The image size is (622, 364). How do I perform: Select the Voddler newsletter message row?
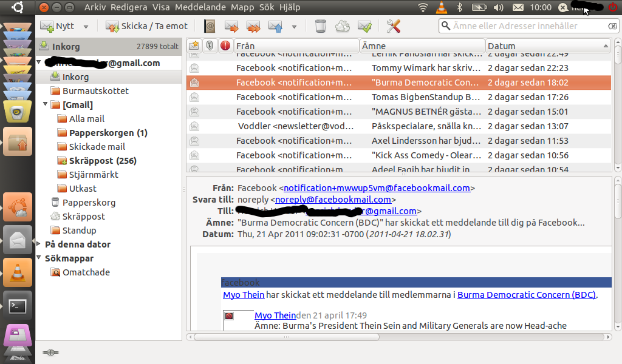click(398, 126)
